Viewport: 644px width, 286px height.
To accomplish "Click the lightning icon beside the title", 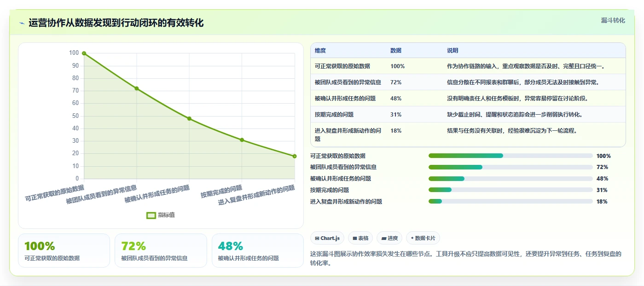I will tap(22, 23).
